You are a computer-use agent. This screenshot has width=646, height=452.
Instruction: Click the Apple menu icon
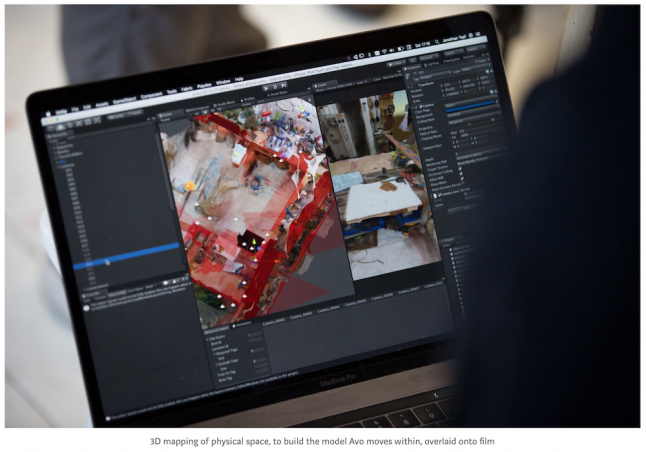click(x=50, y=113)
